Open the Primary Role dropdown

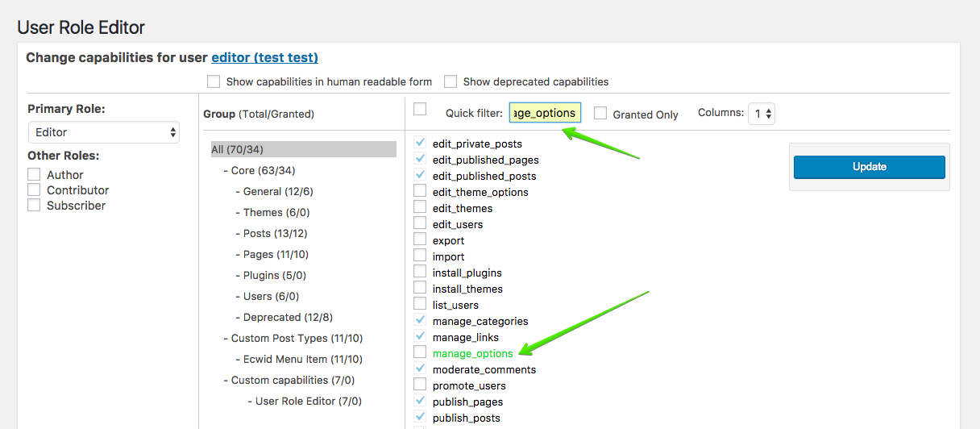pyautogui.click(x=103, y=132)
